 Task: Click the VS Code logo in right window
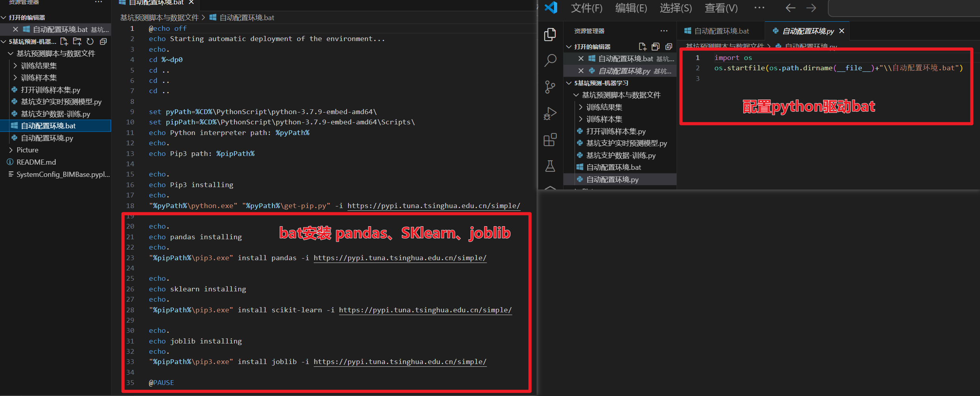coord(551,8)
